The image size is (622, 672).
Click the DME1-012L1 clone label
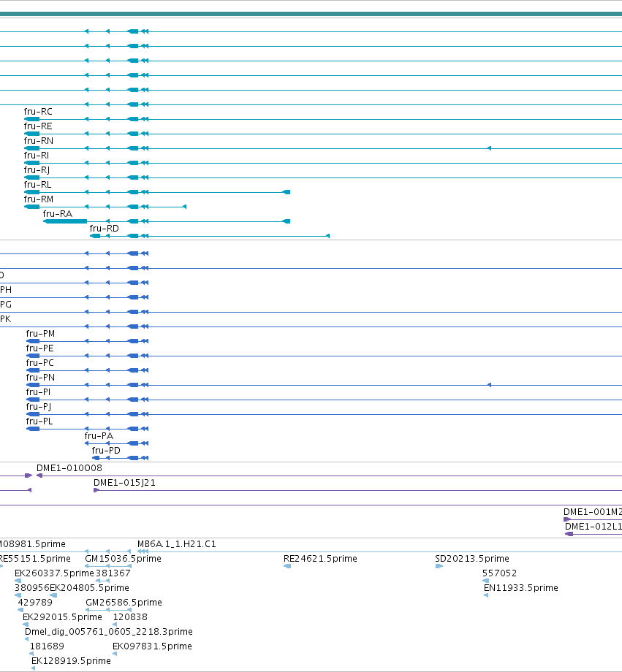pyautogui.click(x=593, y=527)
